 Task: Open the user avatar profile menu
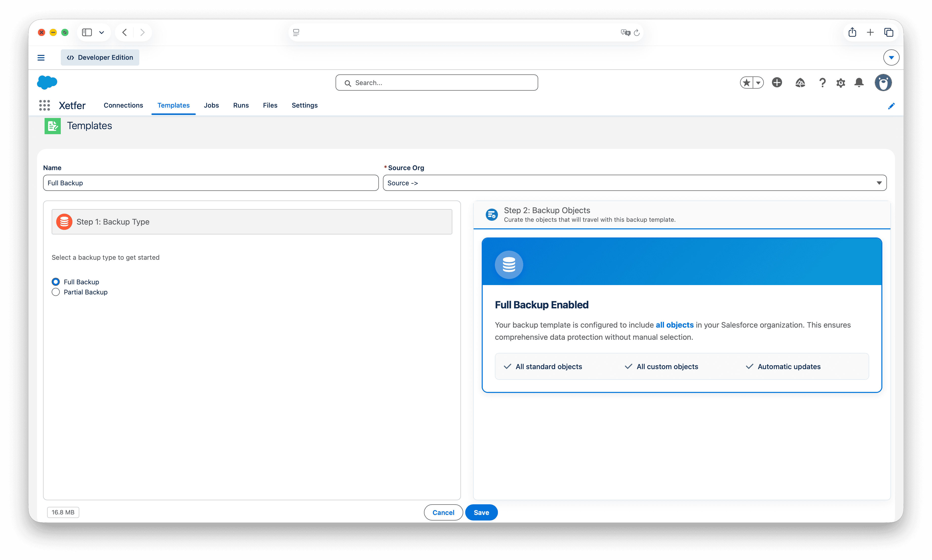883,83
